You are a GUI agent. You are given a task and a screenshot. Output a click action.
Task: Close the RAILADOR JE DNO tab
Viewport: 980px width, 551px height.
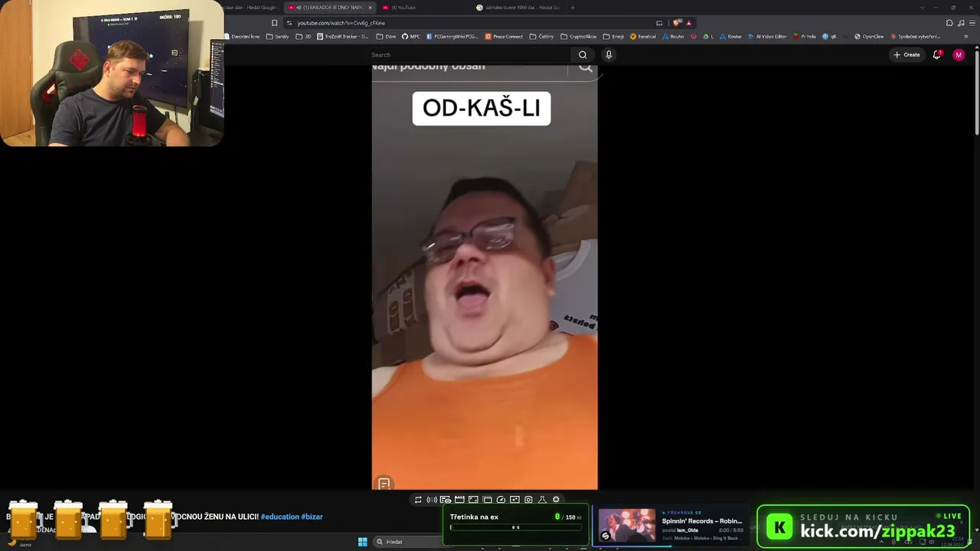tap(370, 8)
